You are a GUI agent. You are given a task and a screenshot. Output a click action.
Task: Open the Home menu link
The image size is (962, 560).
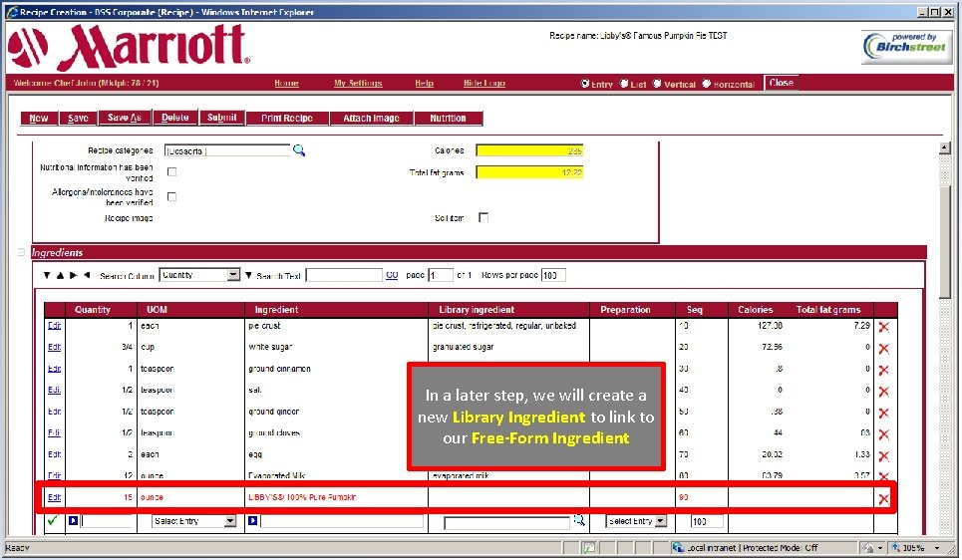click(x=286, y=84)
